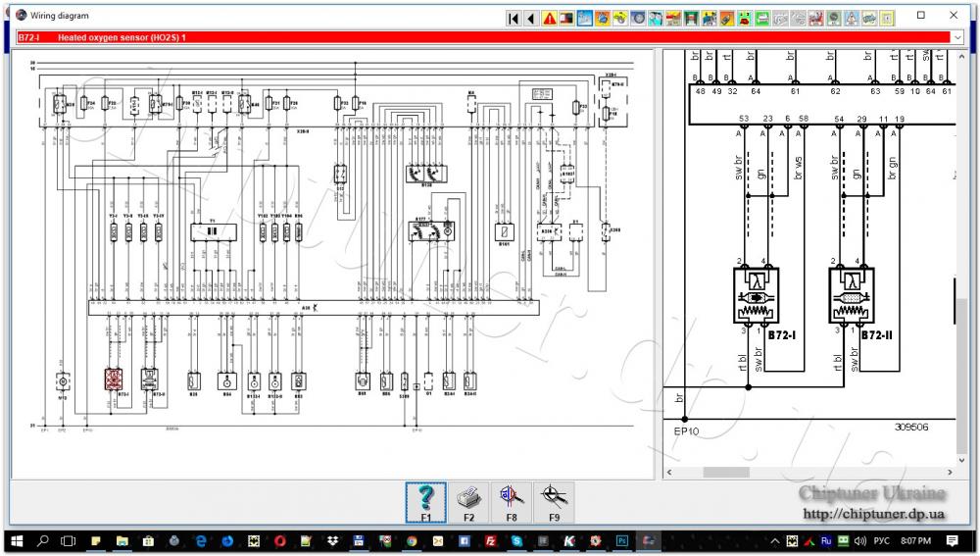The height and width of the screenshot is (556, 980).
Task: Open the volume control in system tray
Action: 860,541
